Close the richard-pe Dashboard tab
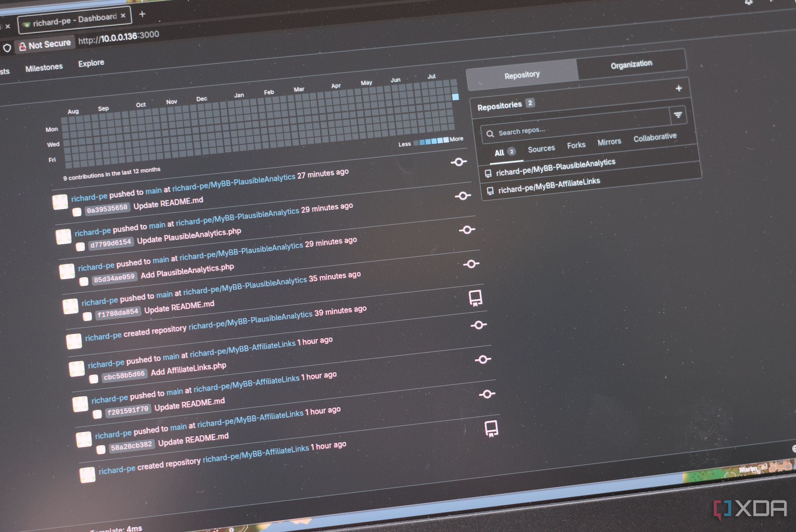The width and height of the screenshot is (796, 532). (x=123, y=16)
